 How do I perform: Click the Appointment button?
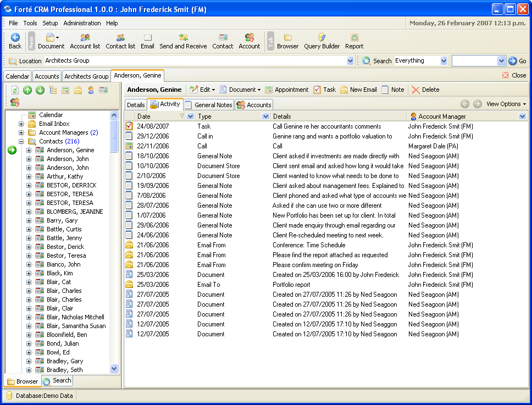286,90
